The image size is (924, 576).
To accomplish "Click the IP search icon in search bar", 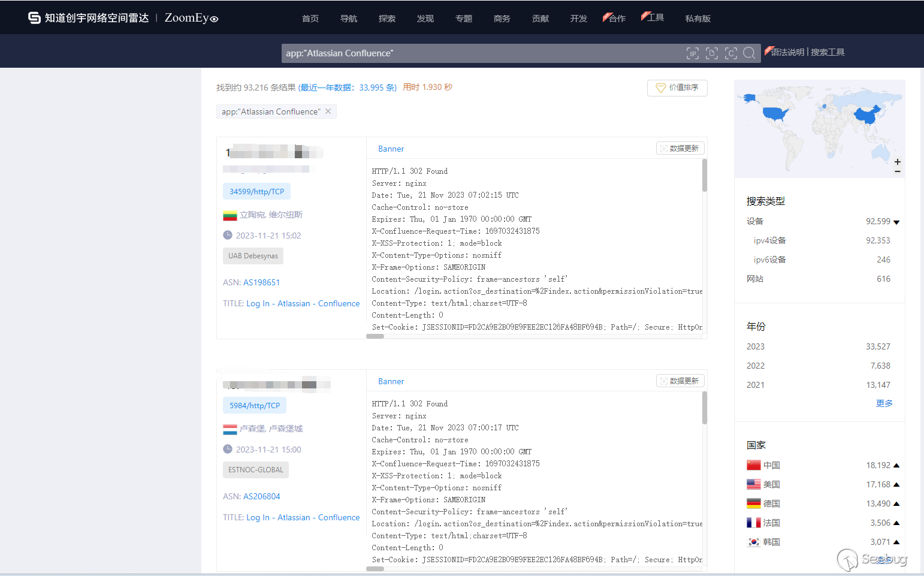I will tap(693, 53).
